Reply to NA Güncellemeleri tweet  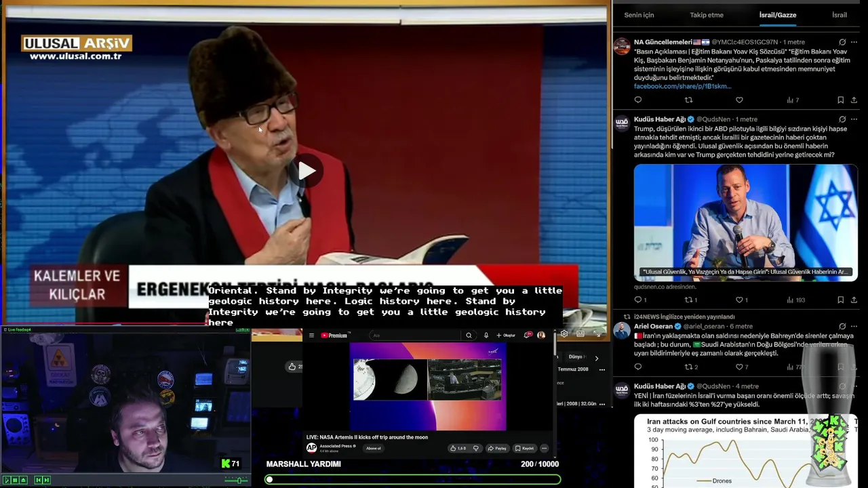pyautogui.click(x=638, y=100)
